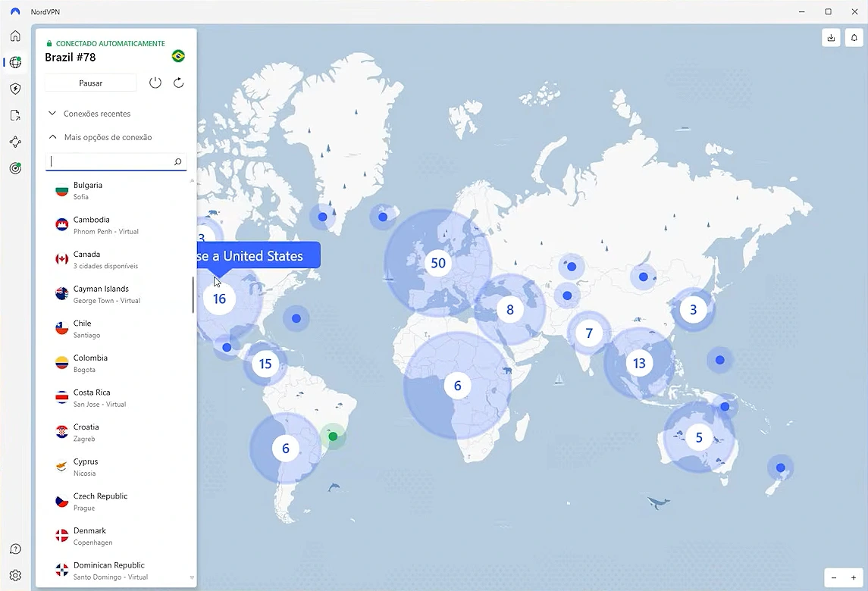
Task: Open the Home icon in sidebar
Action: pos(15,36)
